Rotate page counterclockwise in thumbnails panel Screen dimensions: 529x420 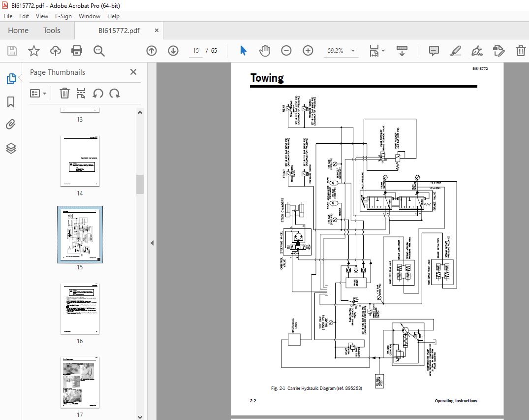(x=98, y=93)
